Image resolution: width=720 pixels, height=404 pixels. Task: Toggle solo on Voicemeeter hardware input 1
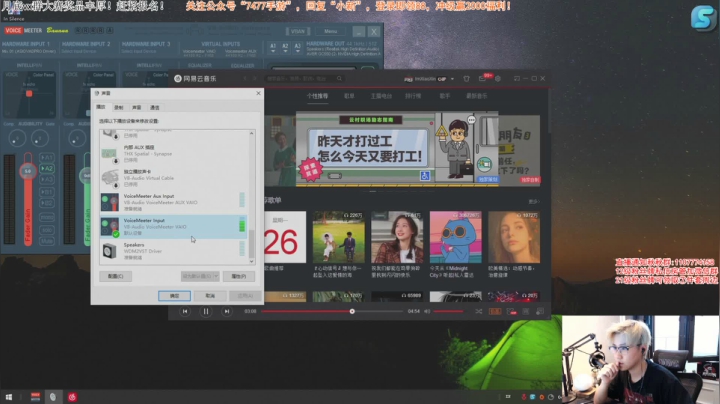(x=47, y=230)
